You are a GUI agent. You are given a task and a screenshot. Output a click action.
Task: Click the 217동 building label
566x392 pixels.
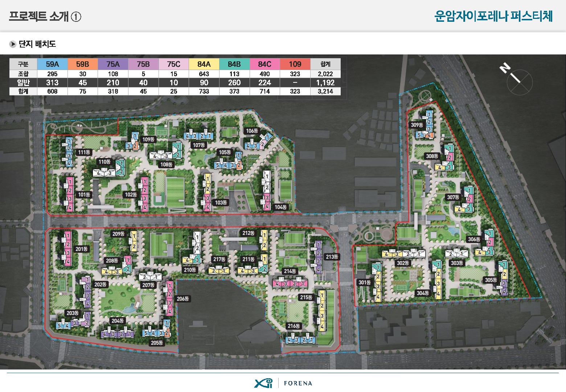(x=219, y=259)
